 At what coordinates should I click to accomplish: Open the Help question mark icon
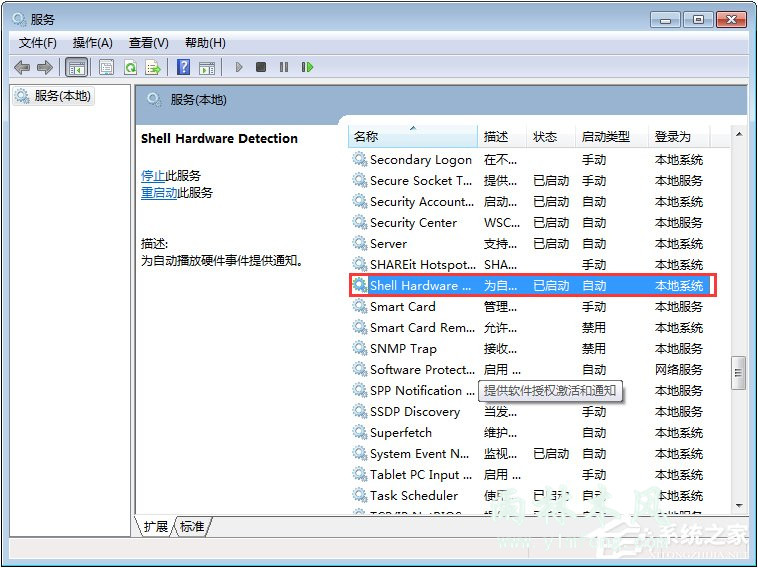(x=183, y=67)
